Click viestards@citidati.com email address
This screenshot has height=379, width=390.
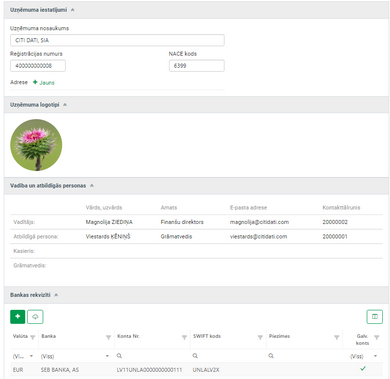[x=258, y=237]
